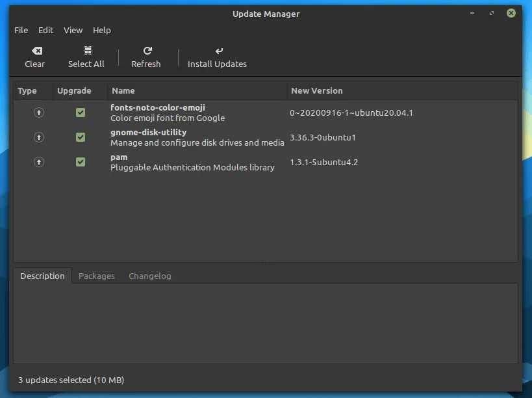Open the View menu
532x398 pixels.
(x=73, y=30)
